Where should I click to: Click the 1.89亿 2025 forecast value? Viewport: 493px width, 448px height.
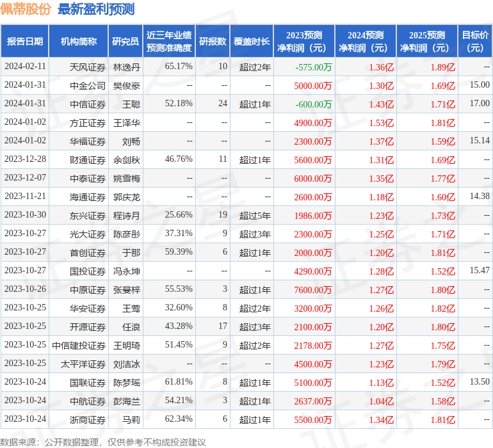click(443, 67)
